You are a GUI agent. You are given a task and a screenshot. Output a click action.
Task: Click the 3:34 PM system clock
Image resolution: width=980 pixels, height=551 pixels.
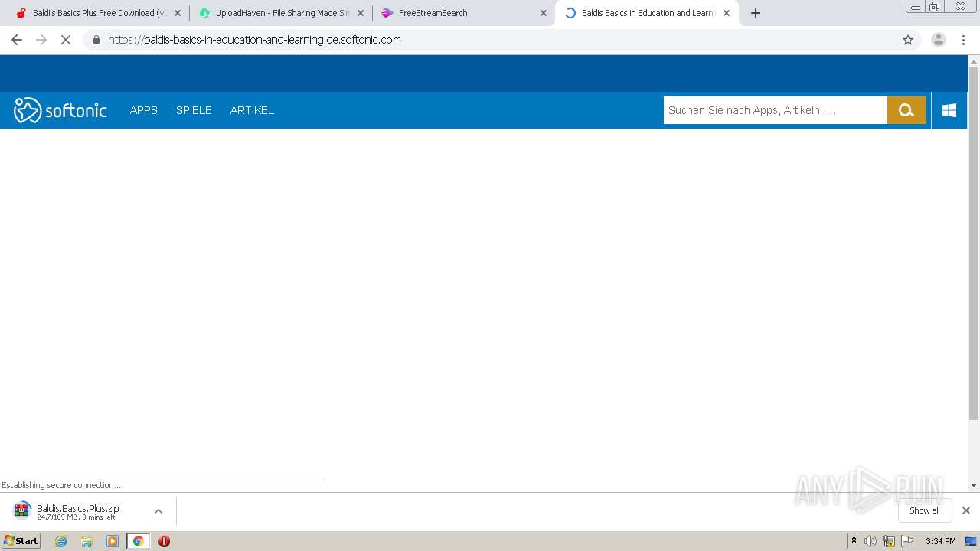[x=940, y=541]
